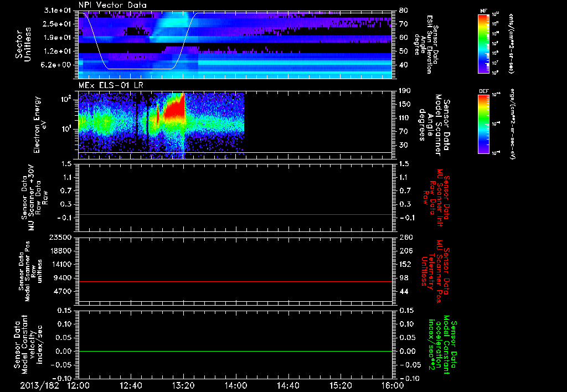The width and height of the screenshot is (567, 392).
Task: Click the 190 scanner angle tick label
Action: 406,91
